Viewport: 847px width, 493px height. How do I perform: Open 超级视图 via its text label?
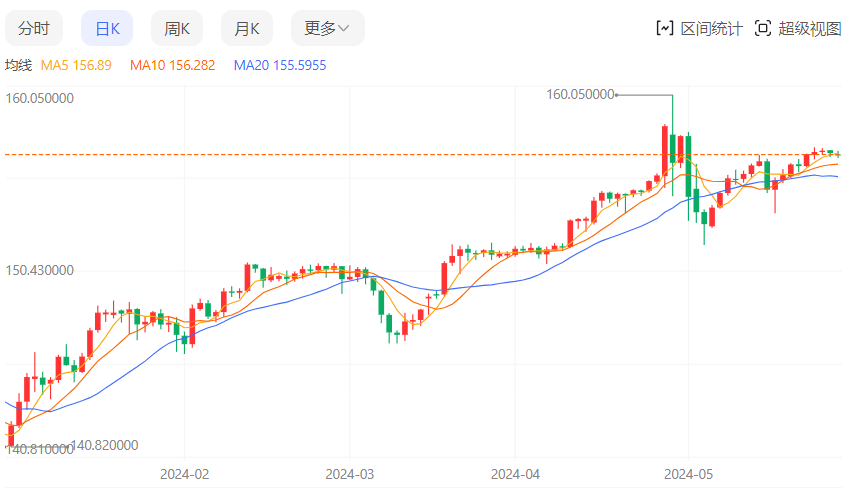click(x=810, y=28)
